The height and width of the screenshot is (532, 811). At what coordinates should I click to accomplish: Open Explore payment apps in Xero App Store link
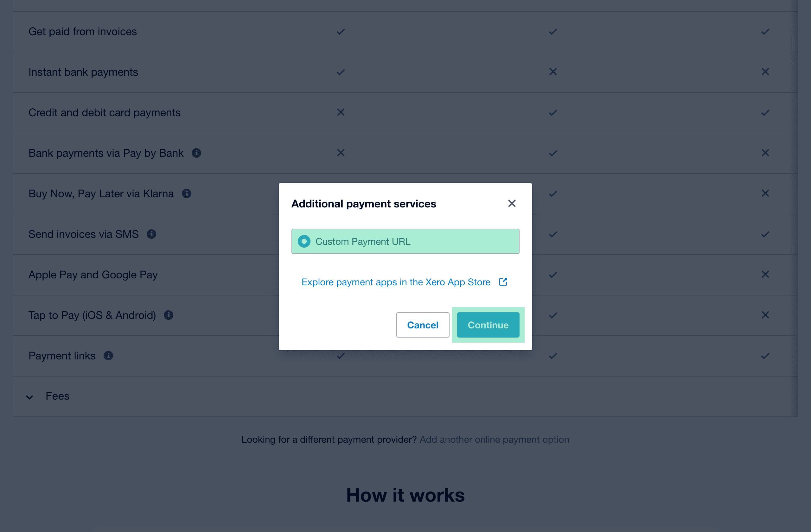click(396, 282)
